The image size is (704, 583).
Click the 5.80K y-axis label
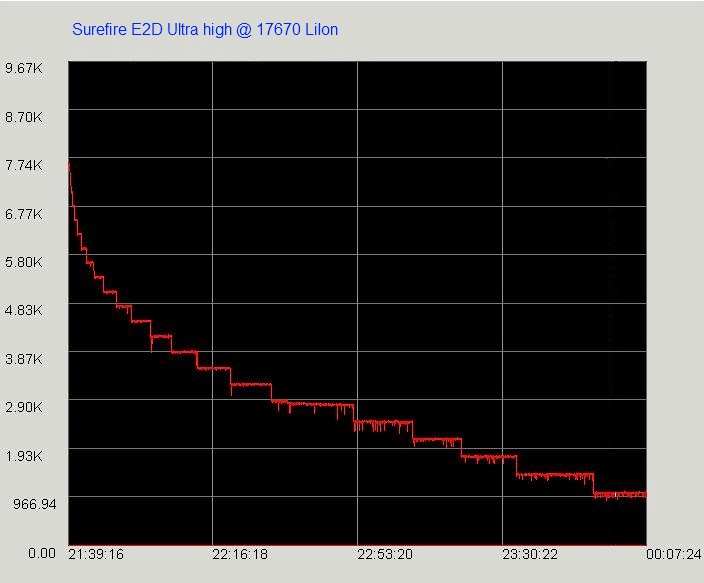point(24,262)
